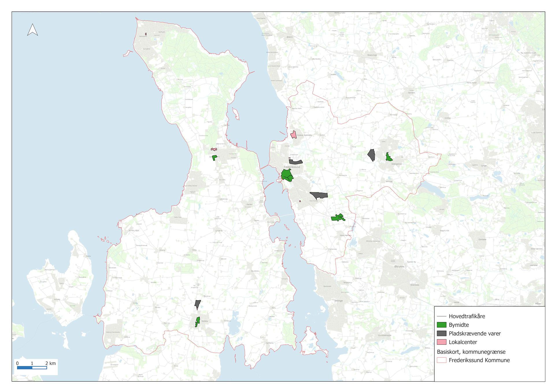
Task: Click the '2 km' scale label
Action: (x=51, y=363)
